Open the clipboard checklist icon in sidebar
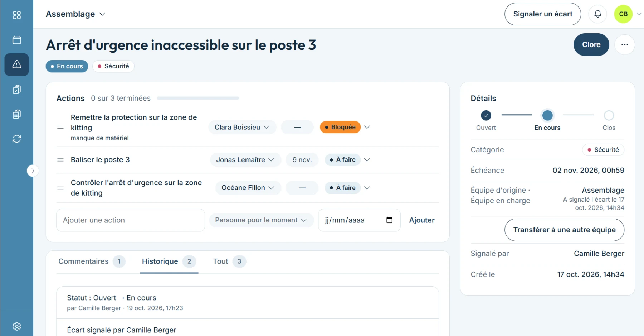644x336 pixels. pos(16,89)
